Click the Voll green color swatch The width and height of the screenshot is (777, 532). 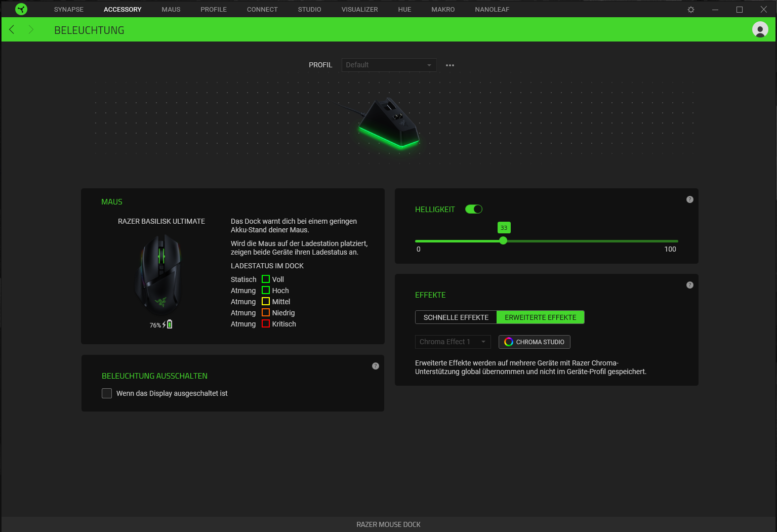point(266,279)
